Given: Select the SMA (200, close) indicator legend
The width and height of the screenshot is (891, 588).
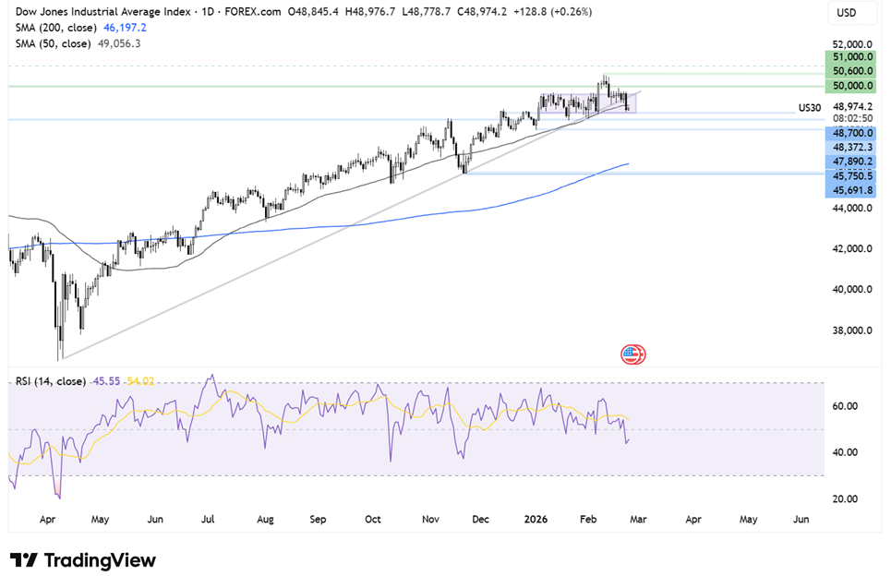Looking at the screenshot, I should pyautogui.click(x=56, y=28).
